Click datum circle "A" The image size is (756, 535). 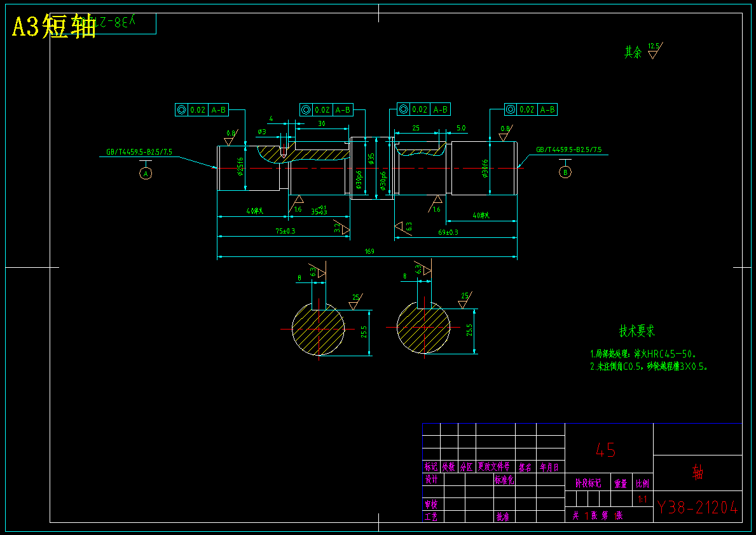pyautogui.click(x=146, y=173)
